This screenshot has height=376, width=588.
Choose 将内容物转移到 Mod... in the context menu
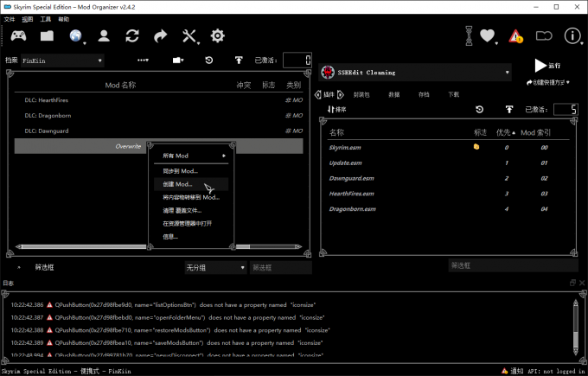pyautogui.click(x=191, y=197)
